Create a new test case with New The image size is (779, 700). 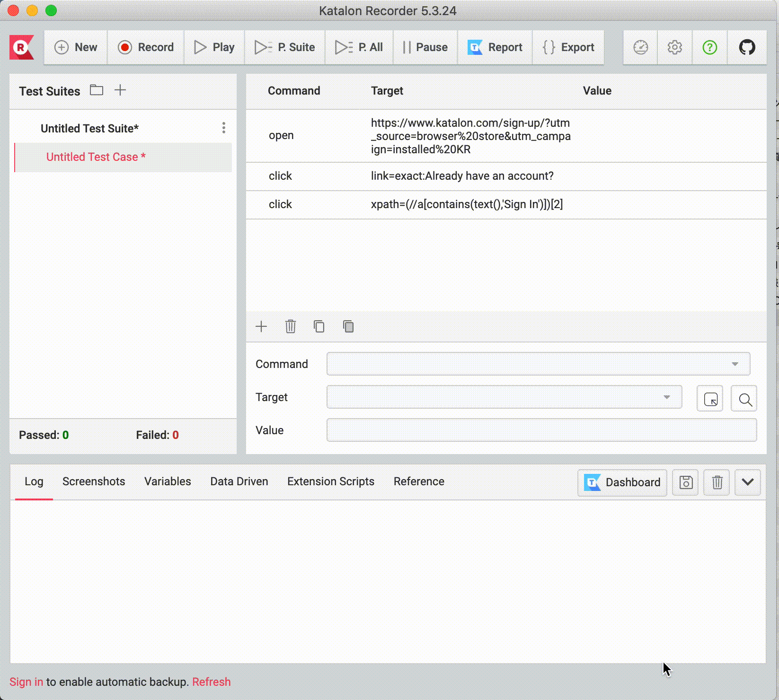click(76, 47)
